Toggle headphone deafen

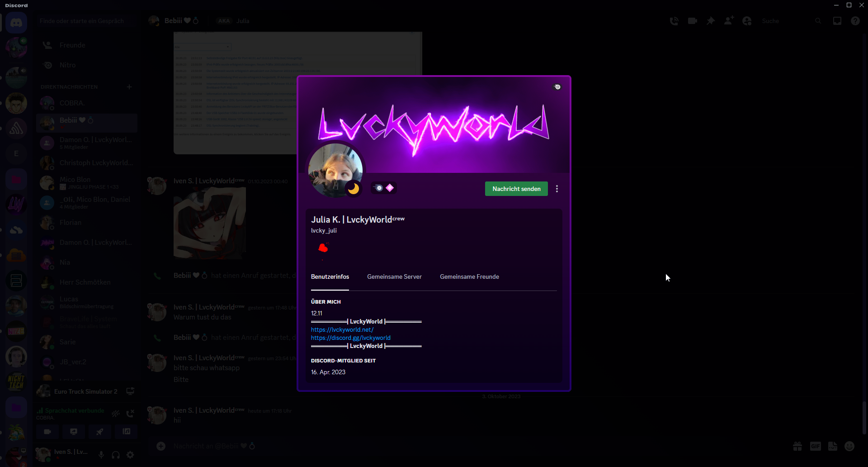(116, 455)
